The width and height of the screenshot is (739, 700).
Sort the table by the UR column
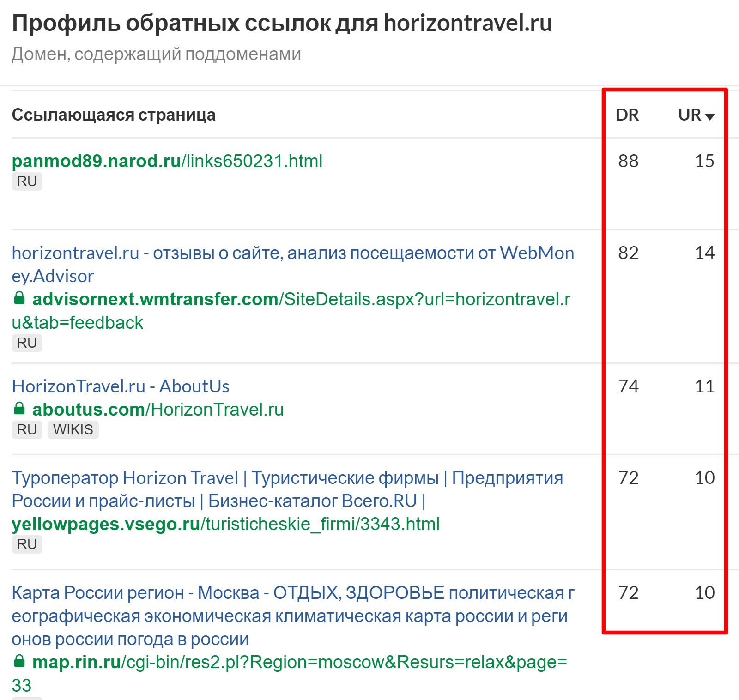[x=696, y=115]
